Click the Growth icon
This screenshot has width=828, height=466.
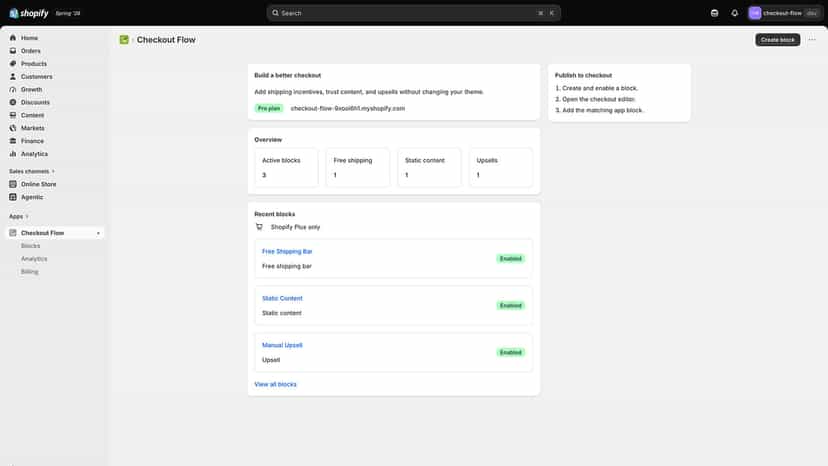point(13,90)
